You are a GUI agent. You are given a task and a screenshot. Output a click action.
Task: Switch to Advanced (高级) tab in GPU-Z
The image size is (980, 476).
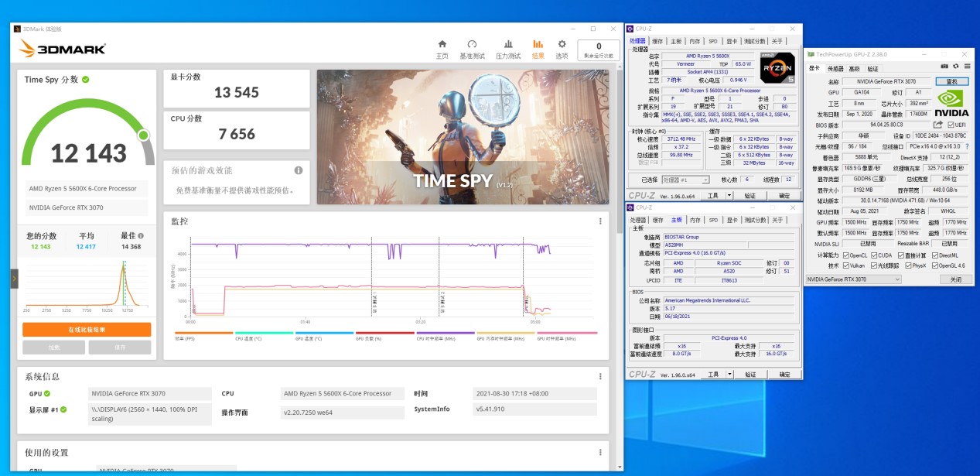854,68
